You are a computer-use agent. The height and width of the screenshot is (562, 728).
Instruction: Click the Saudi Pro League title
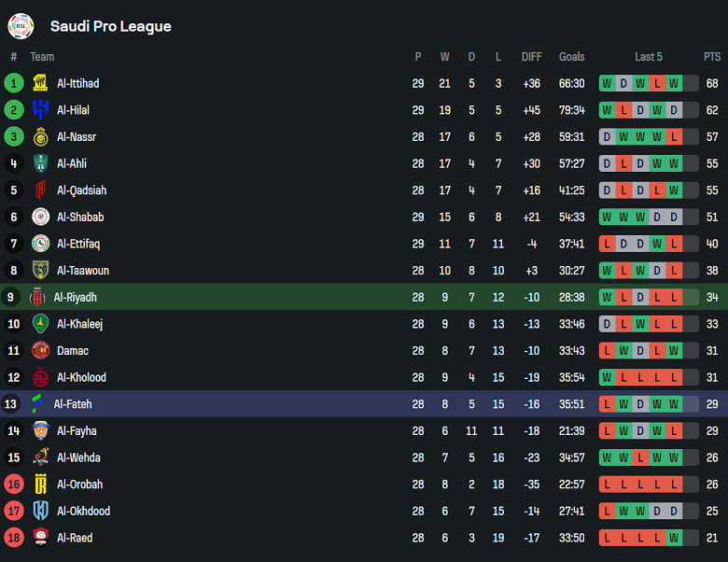(111, 26)
